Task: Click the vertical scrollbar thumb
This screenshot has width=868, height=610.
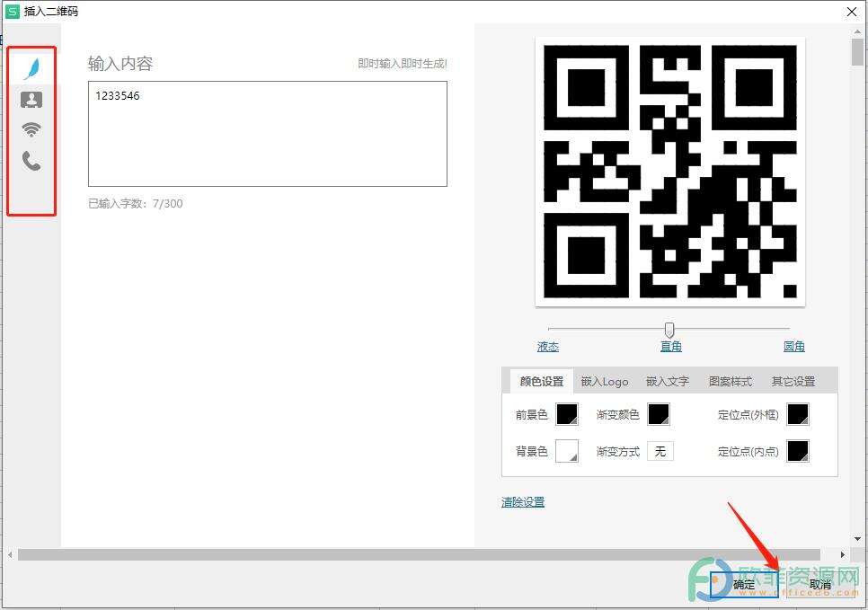Action: pyautogui.click(x=857, y=53)
